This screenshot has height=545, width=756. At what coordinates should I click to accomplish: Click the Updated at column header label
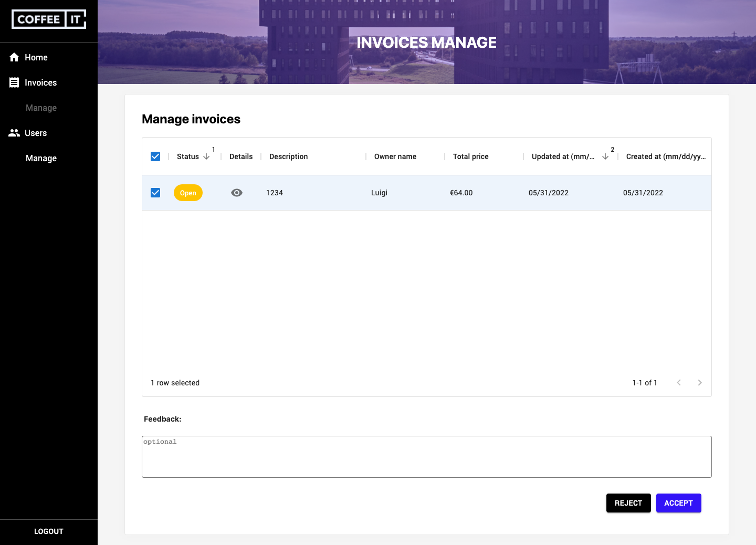[x=563, y=156]
